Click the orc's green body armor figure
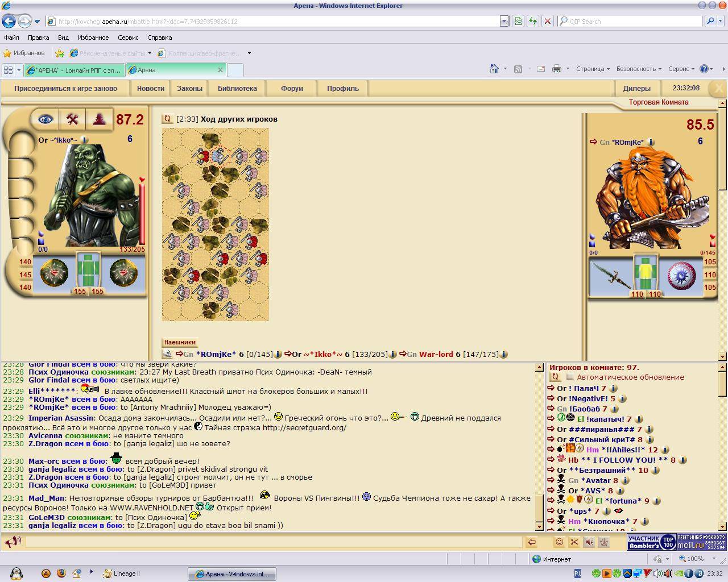 pyautogui.click(x=88, y=269)
